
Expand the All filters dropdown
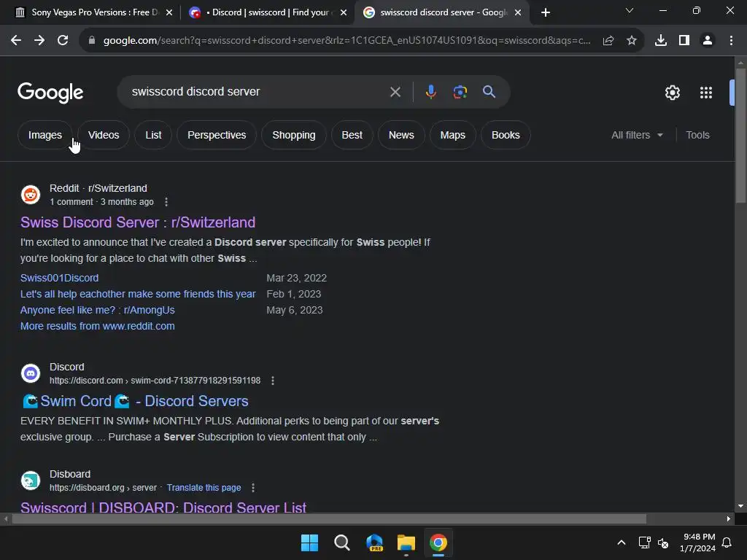click(x=637, y=135)
